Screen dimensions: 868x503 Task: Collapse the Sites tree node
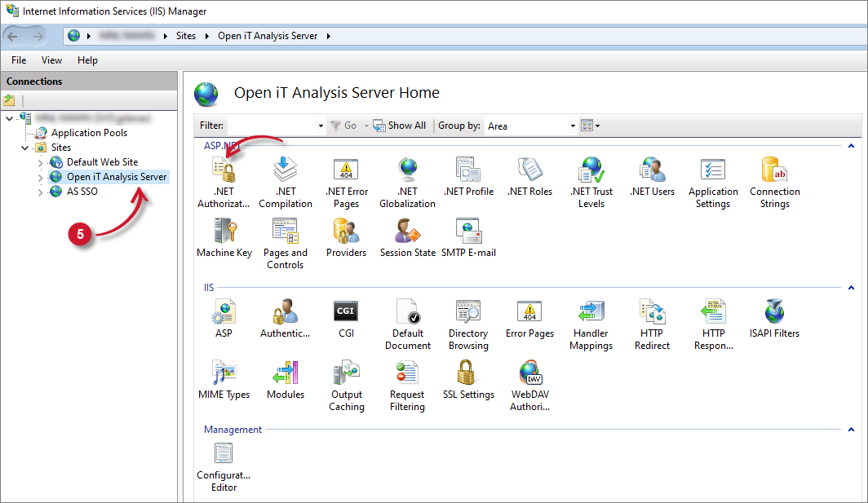[24, 148]
